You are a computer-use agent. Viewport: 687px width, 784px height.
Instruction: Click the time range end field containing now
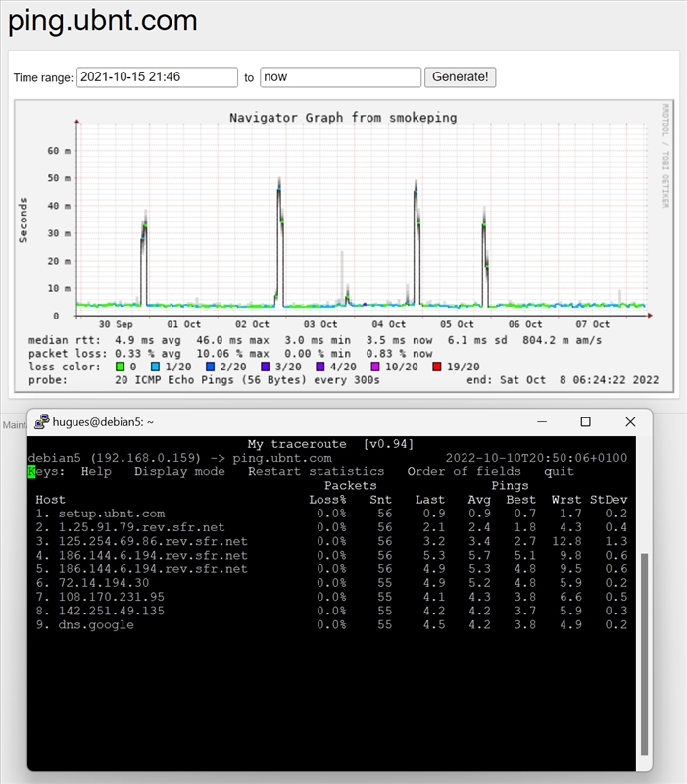(340, 77)
